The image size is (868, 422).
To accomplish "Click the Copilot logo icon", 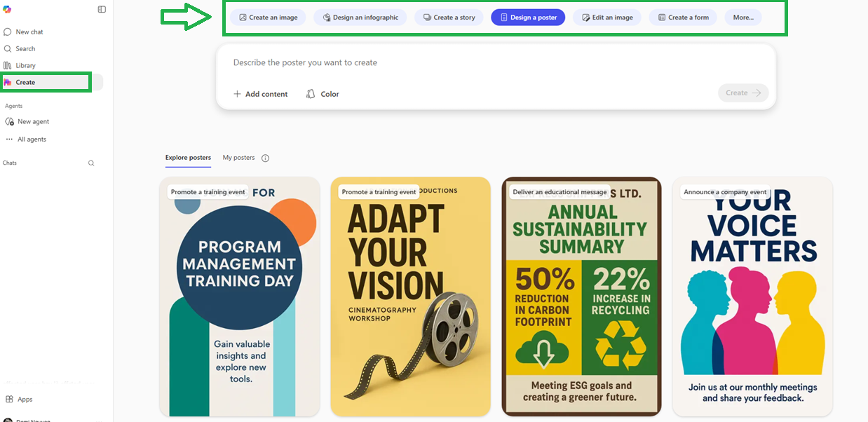I will click(x=7, y=9).
